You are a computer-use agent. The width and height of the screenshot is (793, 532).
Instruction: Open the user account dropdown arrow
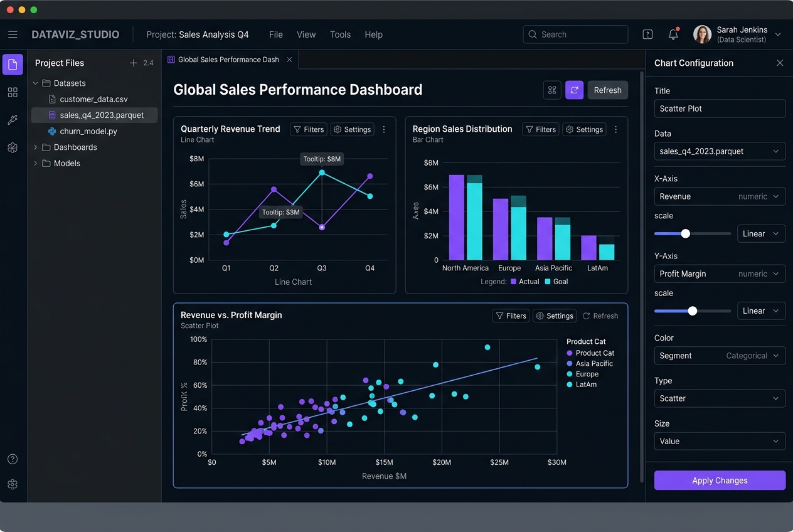[x=779, y=35]
